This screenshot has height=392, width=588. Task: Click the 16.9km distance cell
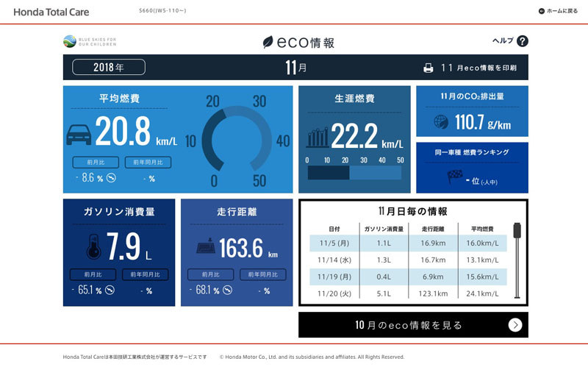click(433, 243)
